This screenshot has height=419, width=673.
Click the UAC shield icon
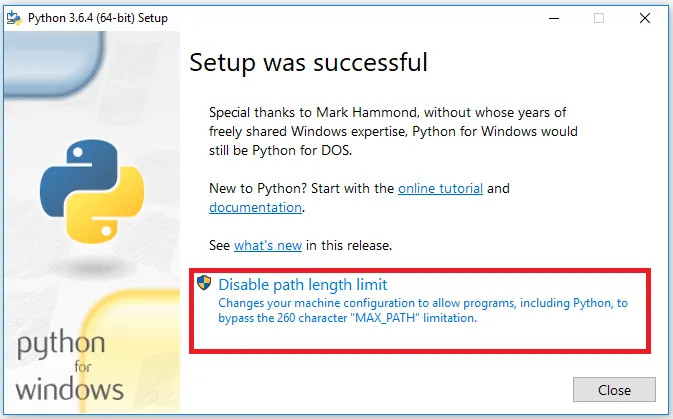[205, 284]
